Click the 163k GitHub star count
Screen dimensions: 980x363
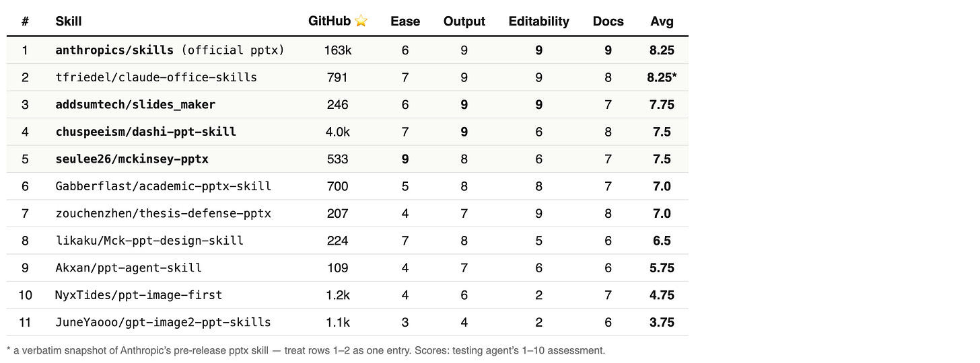pyautogui.click(x=337, y=50)
